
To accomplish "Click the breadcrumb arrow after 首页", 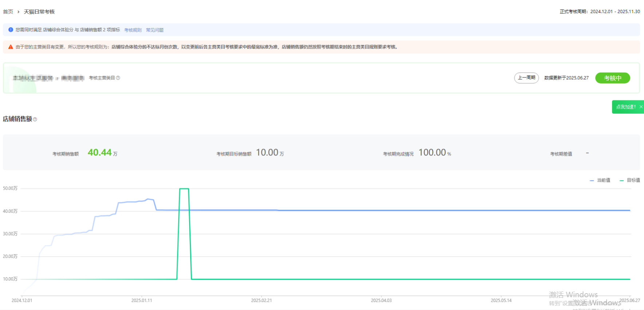I will point(18,12).
